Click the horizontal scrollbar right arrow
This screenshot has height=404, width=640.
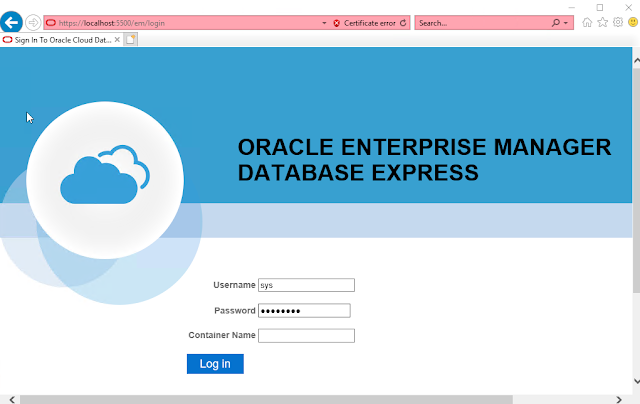(619, 400)
